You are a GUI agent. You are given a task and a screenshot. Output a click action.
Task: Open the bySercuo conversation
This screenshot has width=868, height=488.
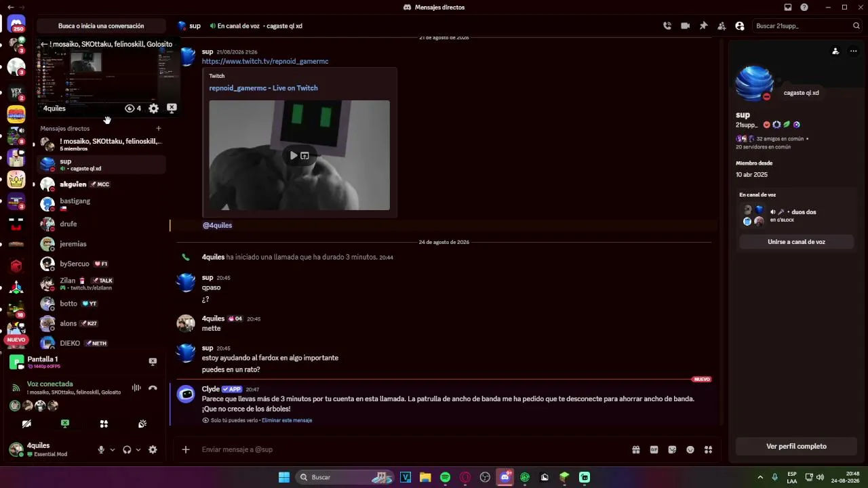[x=101, y=264]
